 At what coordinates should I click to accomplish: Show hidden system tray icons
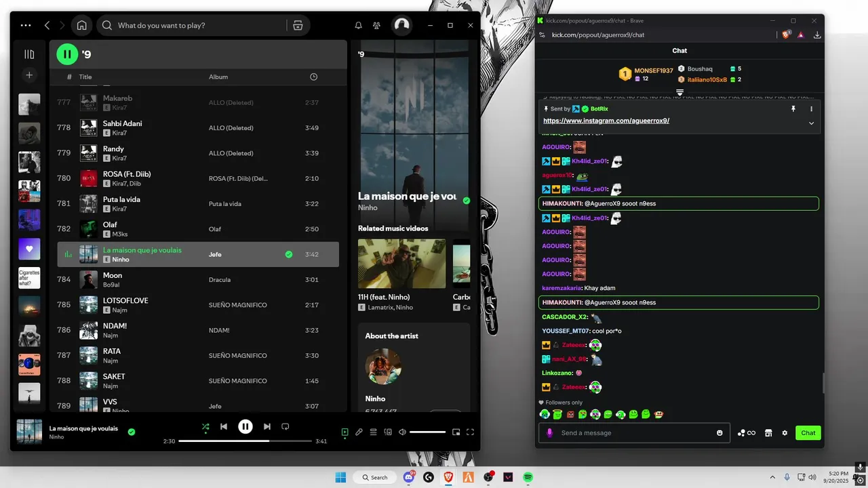tap(772, 477)
